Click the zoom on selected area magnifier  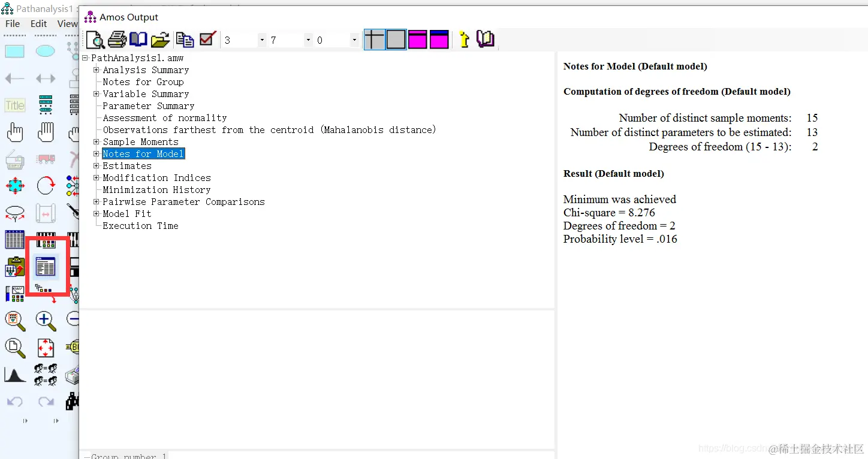click(x=15, y=321)
